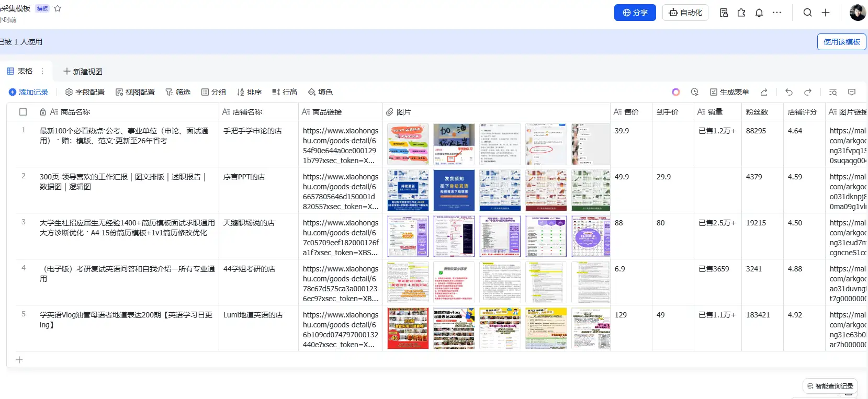This screenshot has width=868, height=399.
Task: Open the history clock icon
Action: [694, 92]
